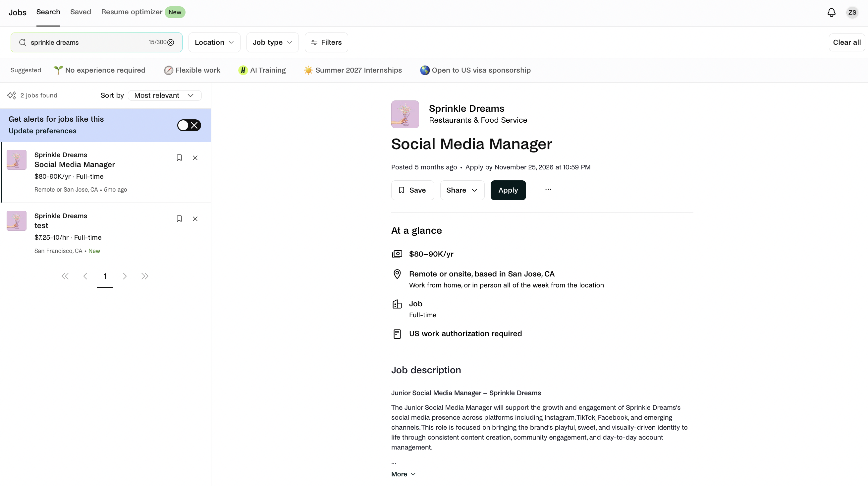Dismiss the Social Media Manager listing
Viewport: 868px width, 486px height.
(195, 157)
